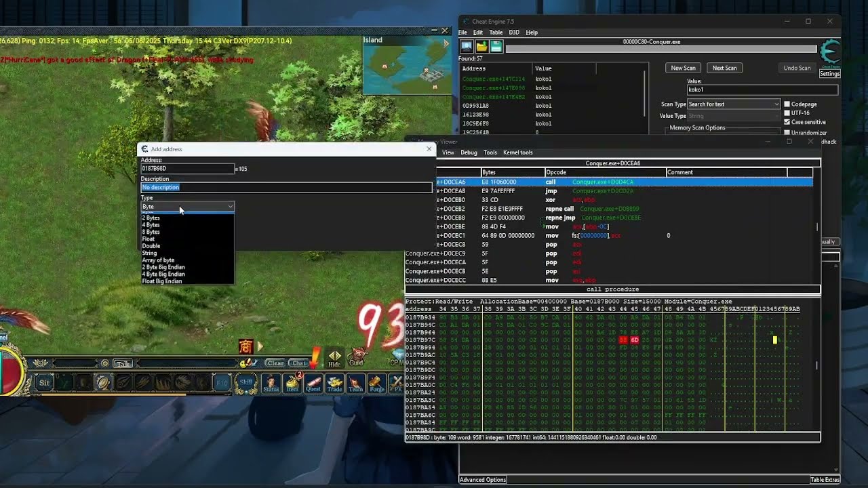Screen dimensions: 868x488
Task: Click the Undo Scan button
Action: (797, 68)
